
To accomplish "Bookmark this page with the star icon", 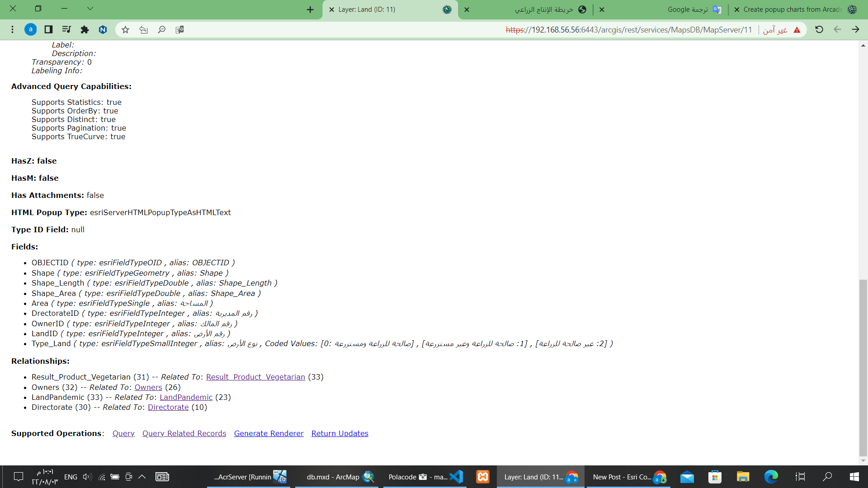I will click(x=126, y=30).
